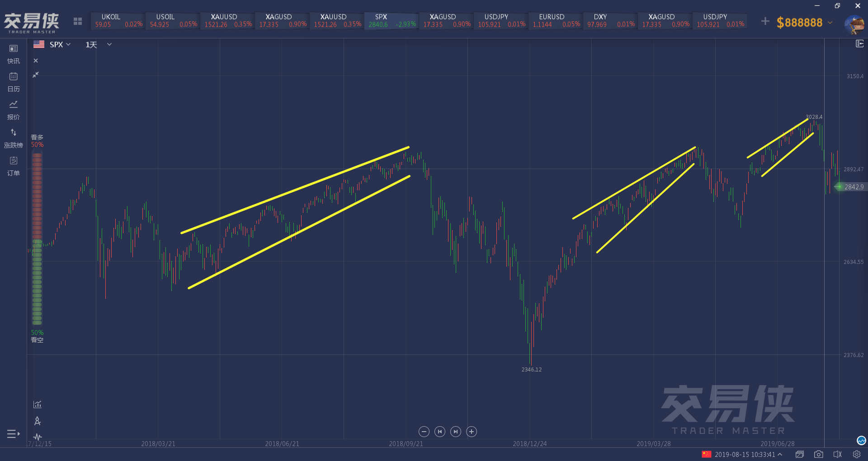
Task: Expand the $888888 account balance dropdown
Action: pyautogui.click(x=830, y=22)
